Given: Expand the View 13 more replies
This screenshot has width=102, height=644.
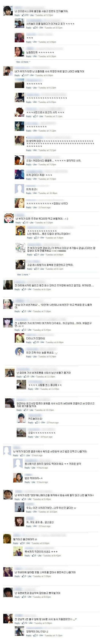Looking at the screenshot, I should point(22,62).
